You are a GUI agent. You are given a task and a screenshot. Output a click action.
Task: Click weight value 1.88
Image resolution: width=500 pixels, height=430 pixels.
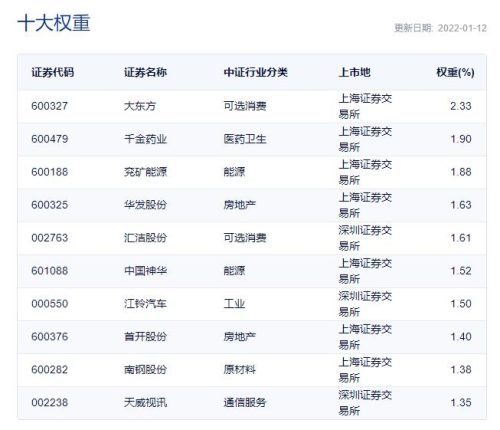pyautogui.click(x=461, y=172)
